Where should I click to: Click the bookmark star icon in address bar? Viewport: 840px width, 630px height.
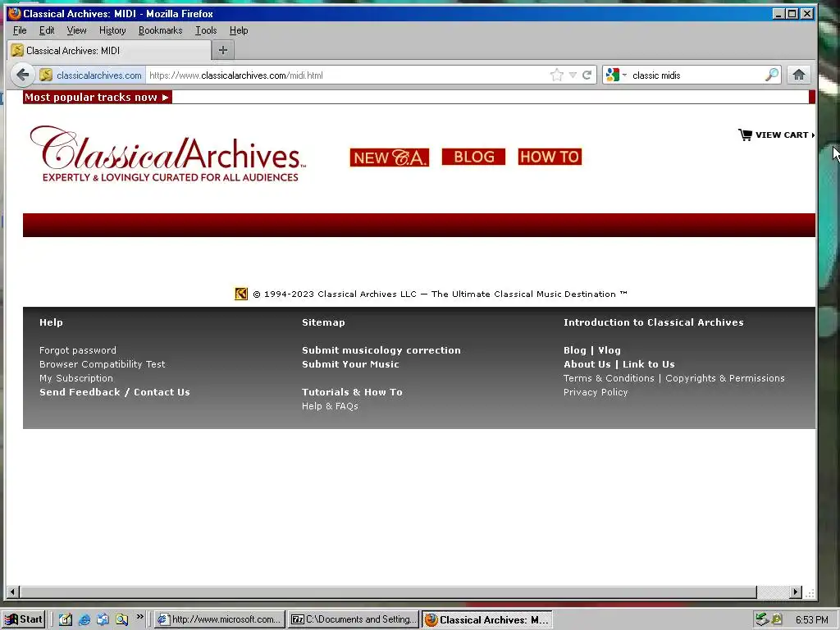pos(557,75)
